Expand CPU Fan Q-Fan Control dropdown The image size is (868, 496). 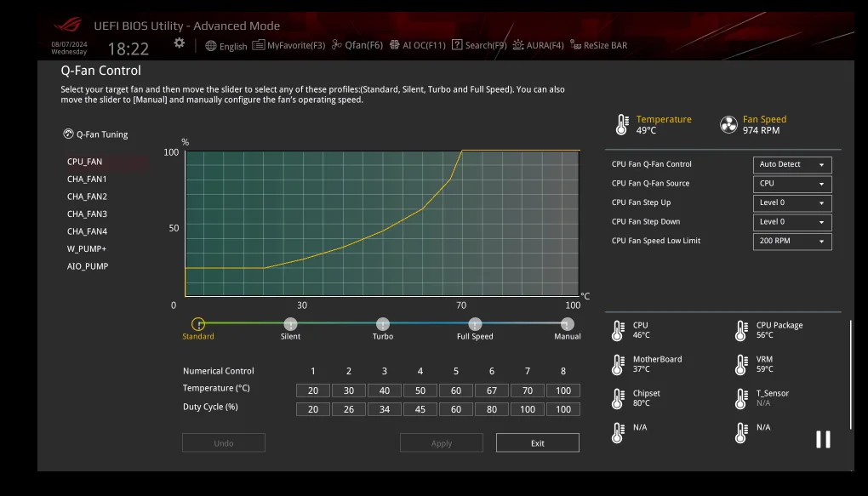click(x=792, y=165)
